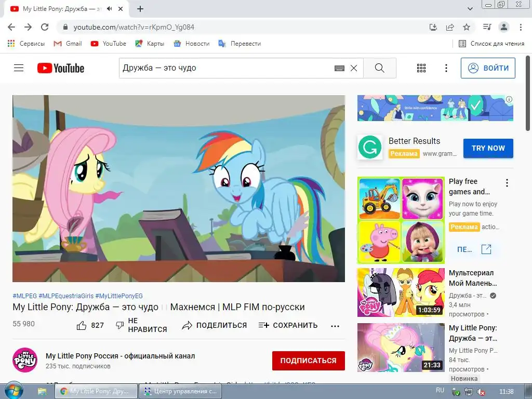Click the video title text Махнемся
Viewport: 532px width, 399px height.
point(192,307)
